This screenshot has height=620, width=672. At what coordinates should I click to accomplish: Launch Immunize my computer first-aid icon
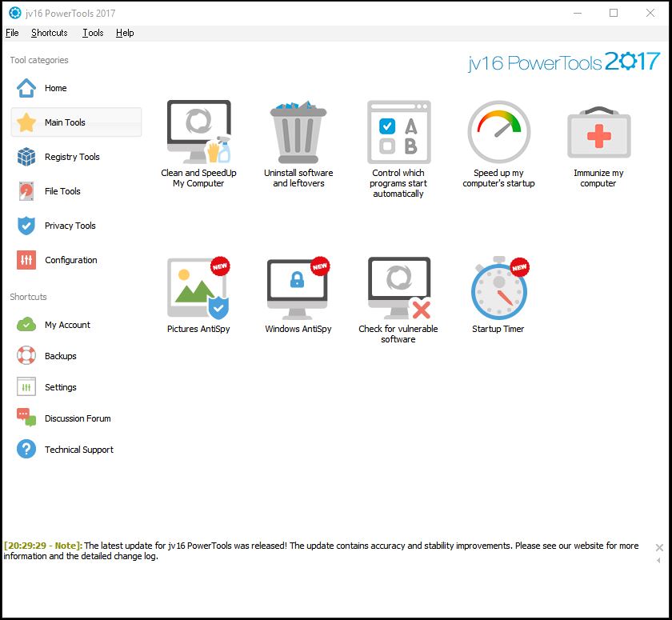point(598,132)
